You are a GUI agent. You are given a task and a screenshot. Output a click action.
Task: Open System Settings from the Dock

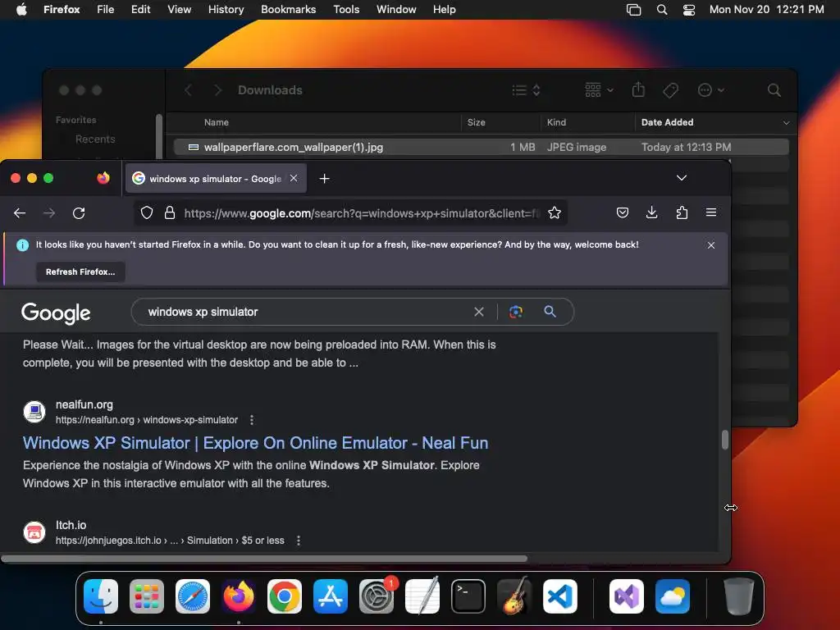[377, 596]
